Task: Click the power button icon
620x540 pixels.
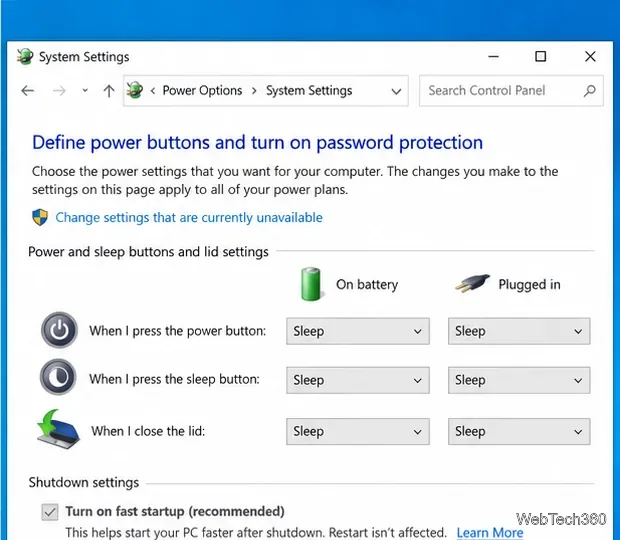Action: coord(59,330)
